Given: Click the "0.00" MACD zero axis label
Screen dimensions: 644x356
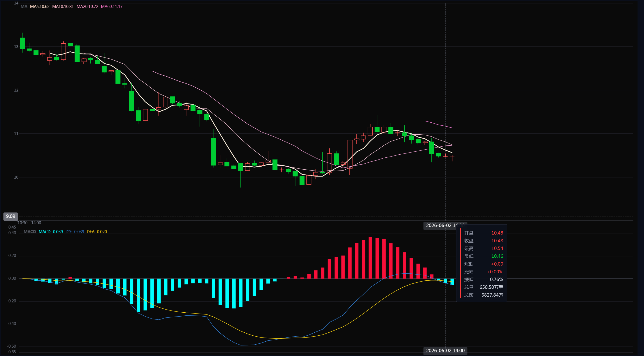Looking at the screenshot, I should pyautogui.click(x=12, y=278).
